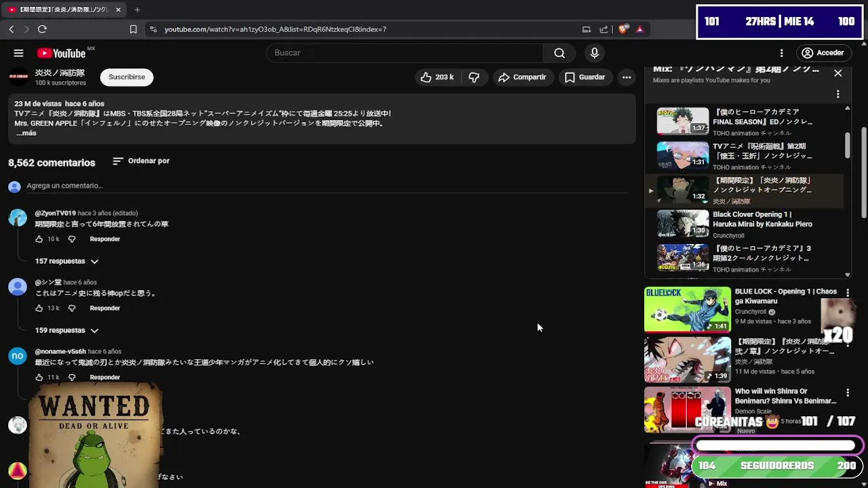868x488 pixels.
Task: Click the 炎炎ノ消防隊 channel avatar
Action: click(x=18, y=77)
